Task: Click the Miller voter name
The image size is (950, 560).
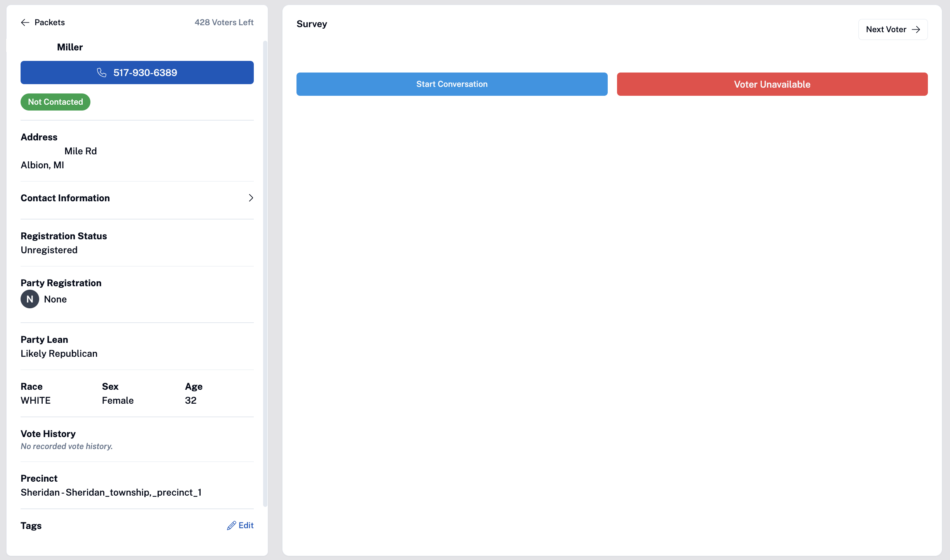Action: 70,47
